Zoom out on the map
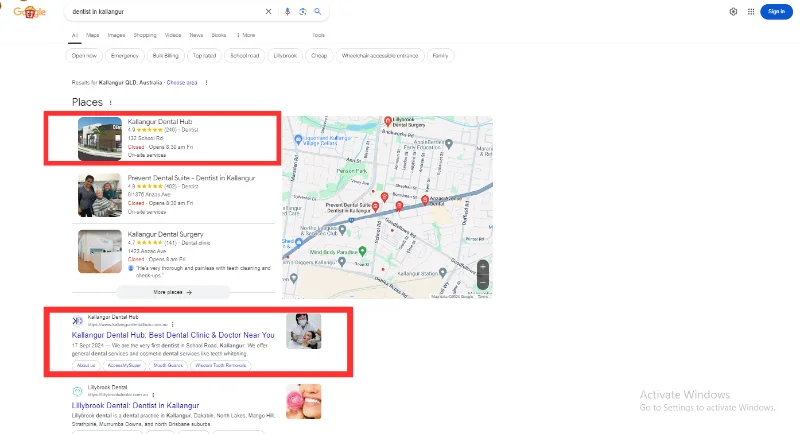The width and height of the screenshot is (800, 434). click(483, 282)
